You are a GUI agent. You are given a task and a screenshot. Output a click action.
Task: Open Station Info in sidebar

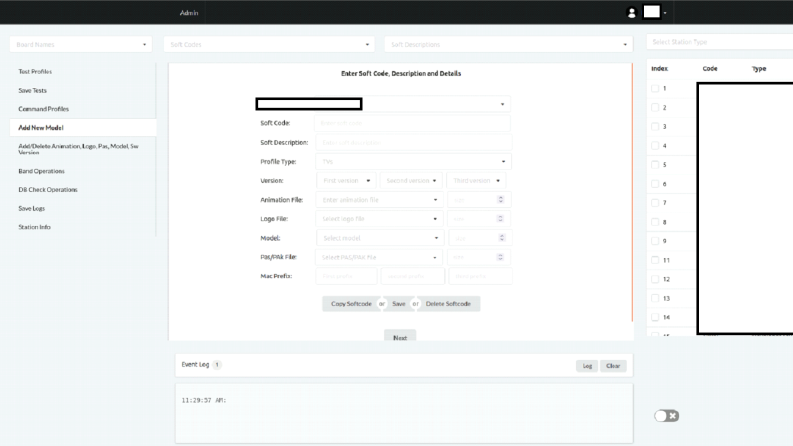click(x=34, y=227)
